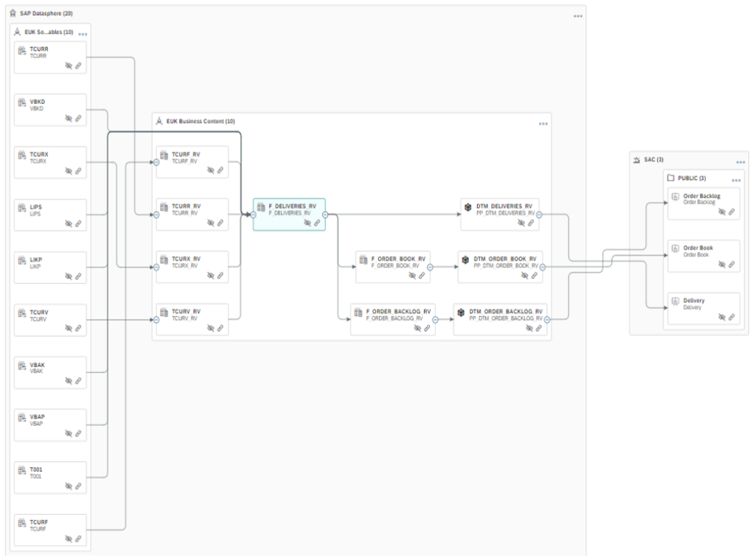Toggle the eye icon on VBKD node
Image resolution: width=755 pixels, height=560 pixels.
tap(69, 119)
